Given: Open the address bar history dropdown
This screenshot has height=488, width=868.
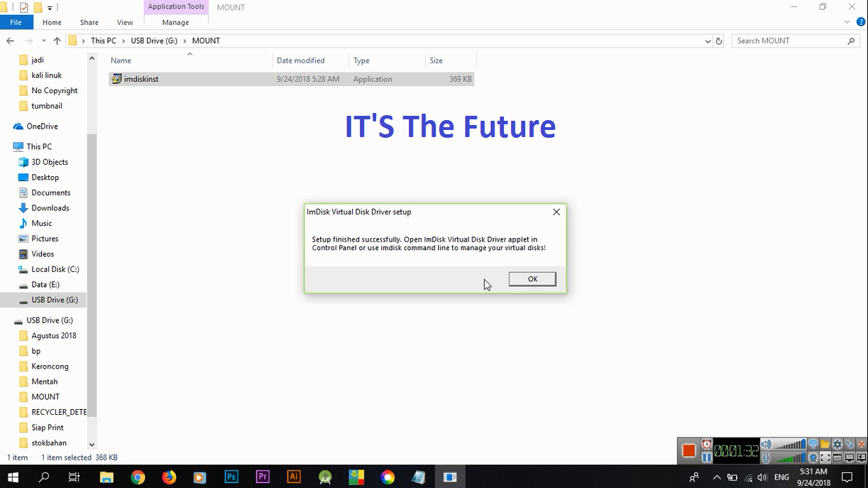Looking at the screenshot, I should tap(707, 40).
